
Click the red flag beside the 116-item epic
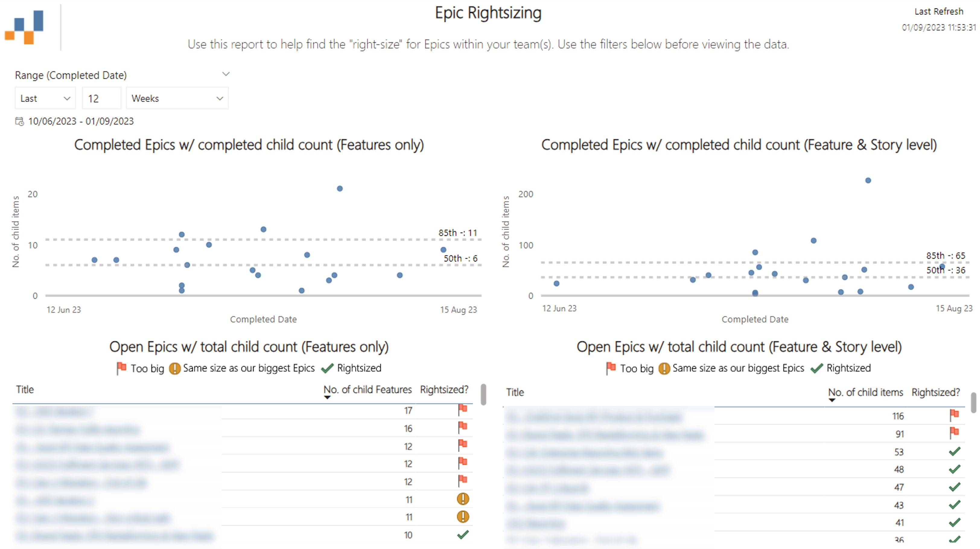tap(954, 415)
